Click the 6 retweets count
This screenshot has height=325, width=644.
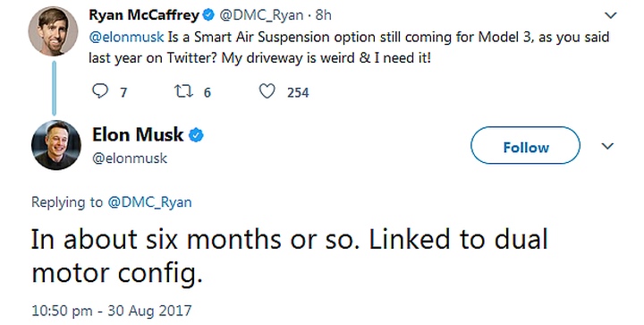[x=208, y=92]
